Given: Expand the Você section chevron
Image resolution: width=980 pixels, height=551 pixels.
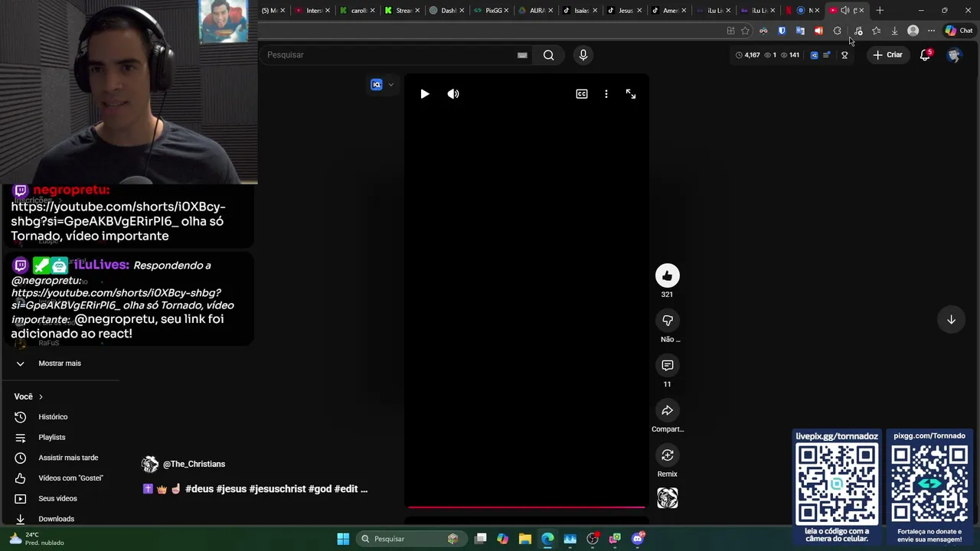Looking at the screenshot, I should 41,397.
